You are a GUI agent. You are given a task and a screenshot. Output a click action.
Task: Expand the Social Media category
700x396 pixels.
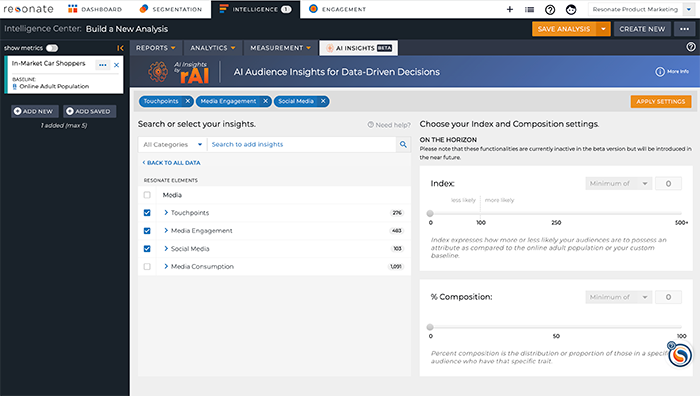pos(166,248)
